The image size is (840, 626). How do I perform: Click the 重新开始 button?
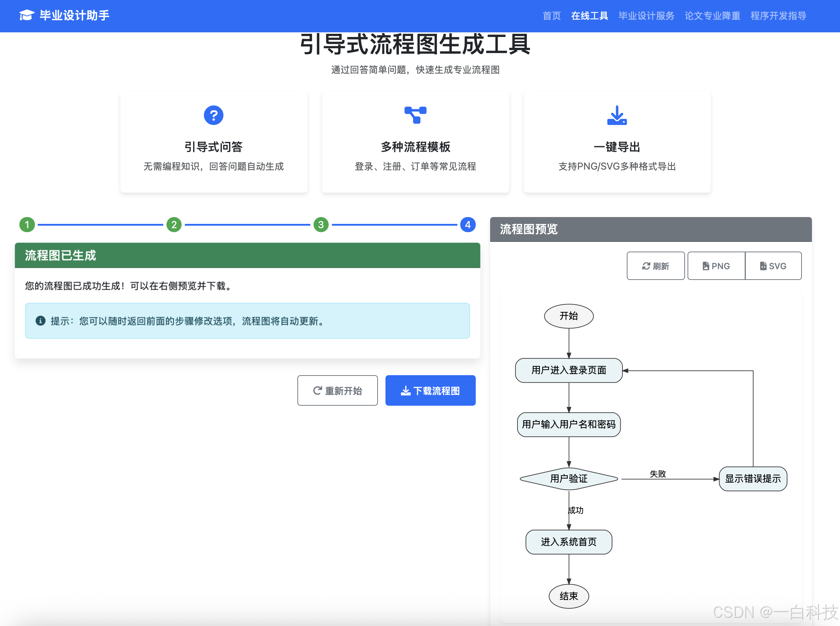338,390
